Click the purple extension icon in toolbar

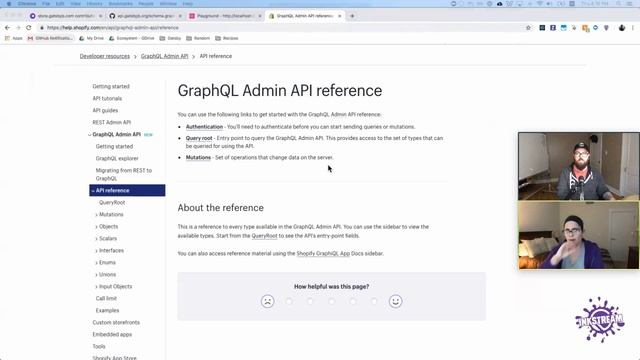(553, 28)
